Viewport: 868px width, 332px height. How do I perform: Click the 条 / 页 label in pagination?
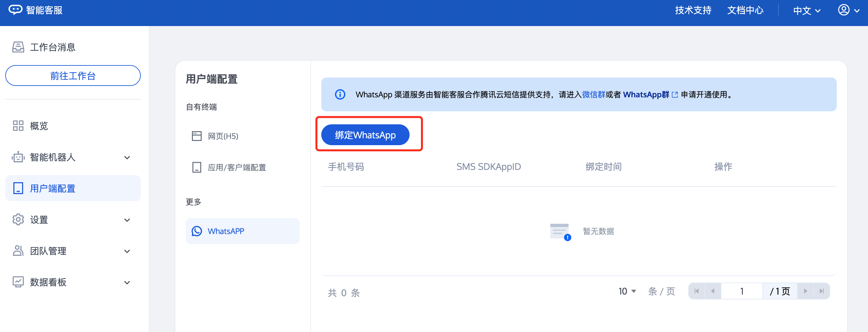coord(661,291)
